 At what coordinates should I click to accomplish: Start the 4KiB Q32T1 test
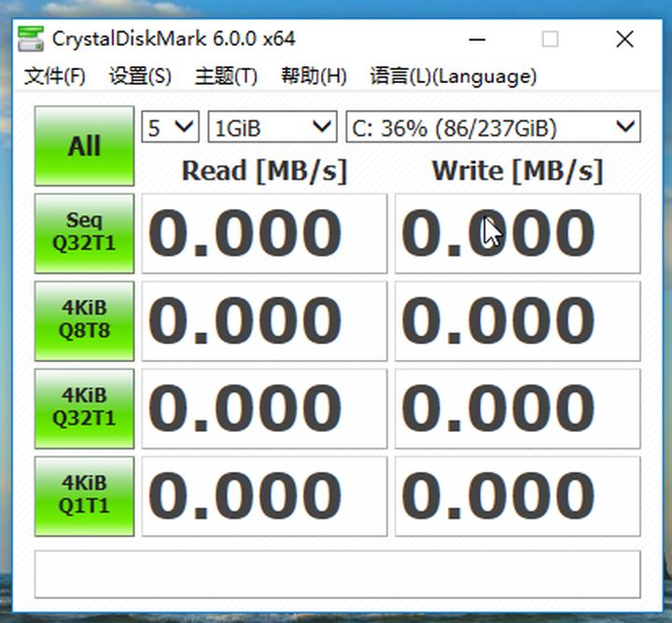point(84,408)
